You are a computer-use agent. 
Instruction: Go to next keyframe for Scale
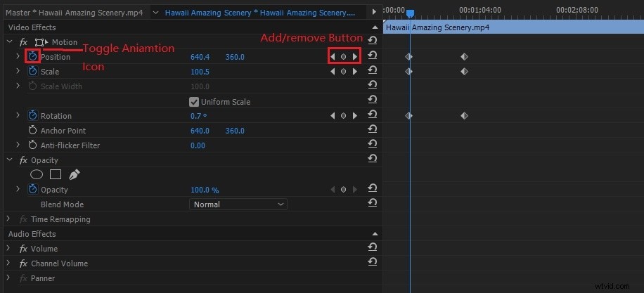[x=355, y=72]
